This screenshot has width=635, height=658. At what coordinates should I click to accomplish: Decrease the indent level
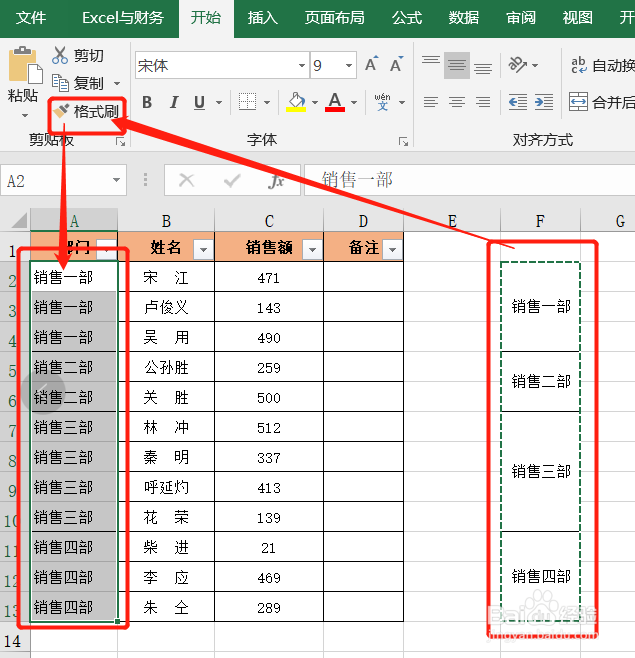click(x=517, y=102)
